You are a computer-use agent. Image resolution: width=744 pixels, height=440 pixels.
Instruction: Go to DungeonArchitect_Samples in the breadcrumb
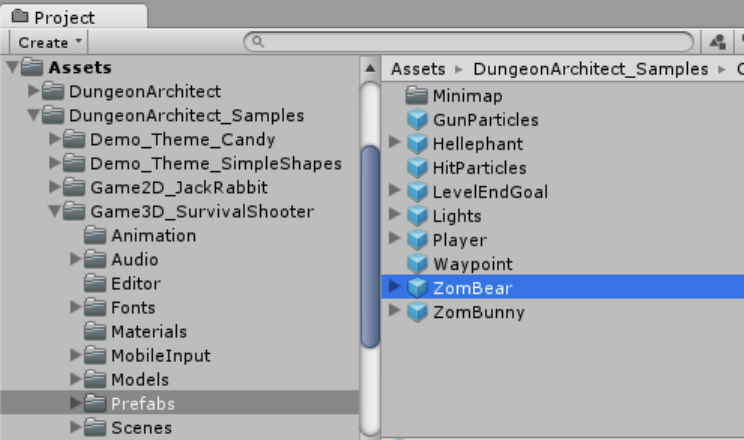(x=591, y=69)
